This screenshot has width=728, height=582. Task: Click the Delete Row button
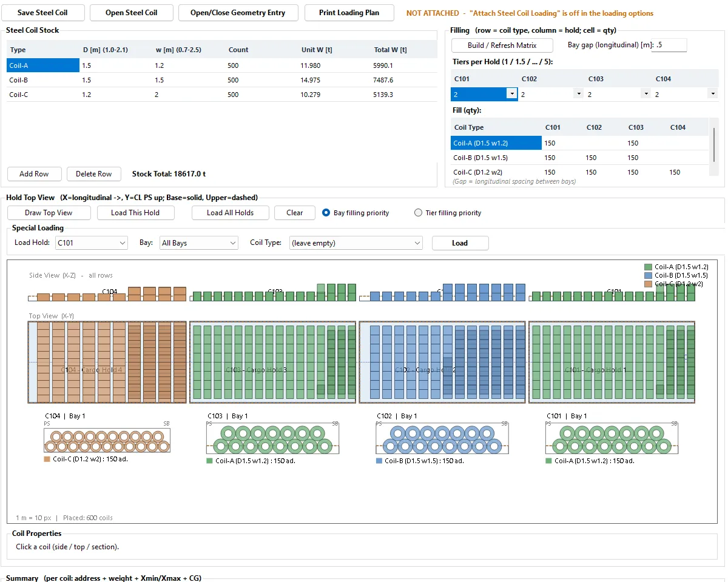[x=94, y=174]
